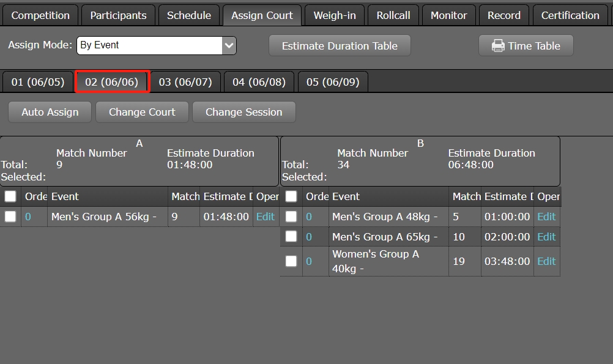Screen dimensions: 613x364
Task: Click Edit for Women's Group A 40kg
Action: (x=546, y=261)
